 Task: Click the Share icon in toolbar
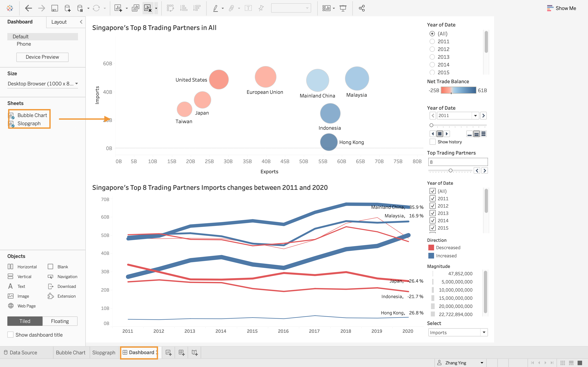coord(362,8)
